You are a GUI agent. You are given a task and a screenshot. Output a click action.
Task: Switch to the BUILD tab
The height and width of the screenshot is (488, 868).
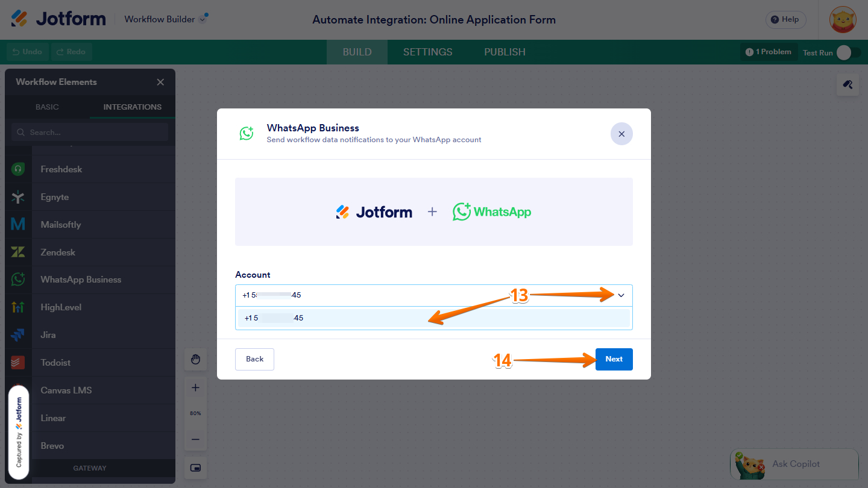tap(357, 52)
